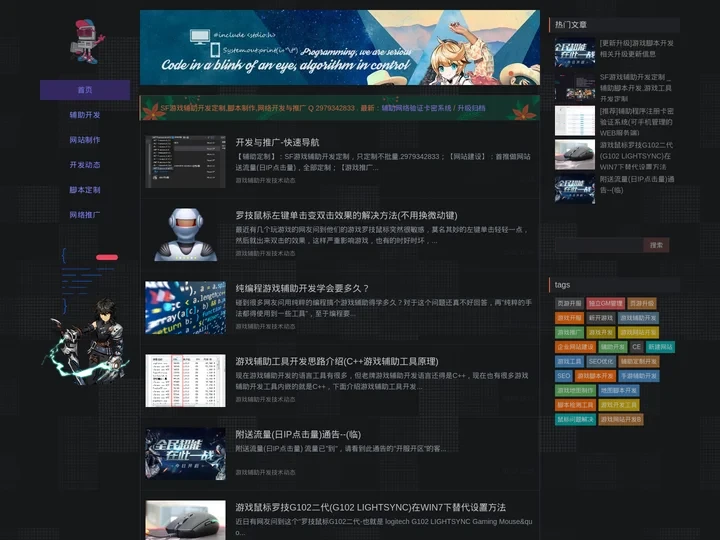Open hot article 附送流量 in sidebar
The height and width of the screenshot is (540, 720).
click(637, 185)
